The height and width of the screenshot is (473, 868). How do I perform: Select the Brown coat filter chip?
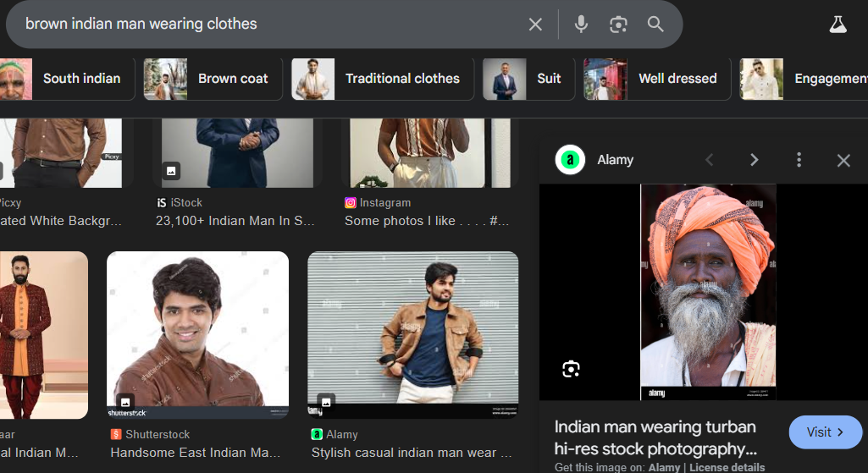[213, 79]
